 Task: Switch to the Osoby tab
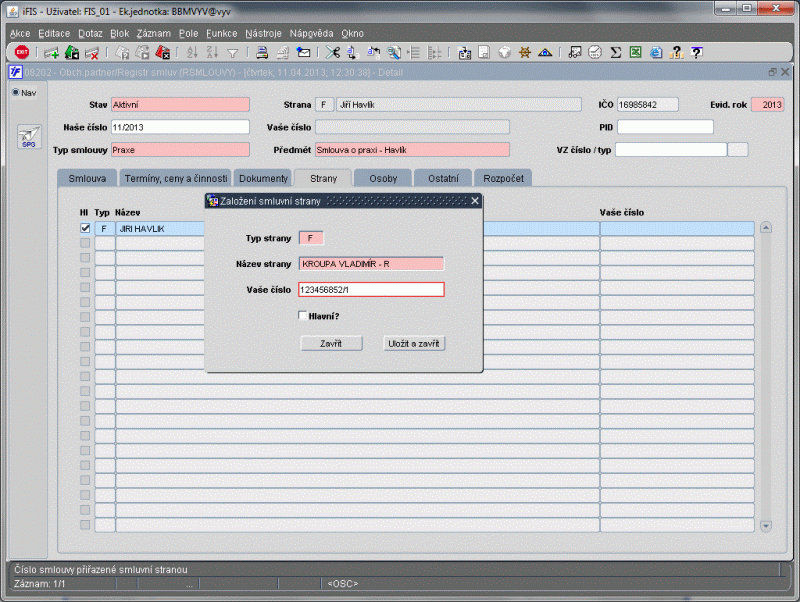(383, 178)
